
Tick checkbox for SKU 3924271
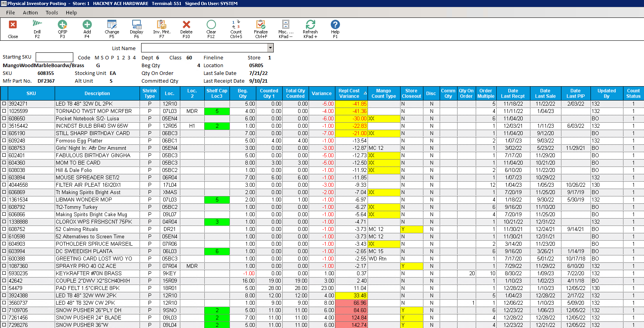point(4,104)
